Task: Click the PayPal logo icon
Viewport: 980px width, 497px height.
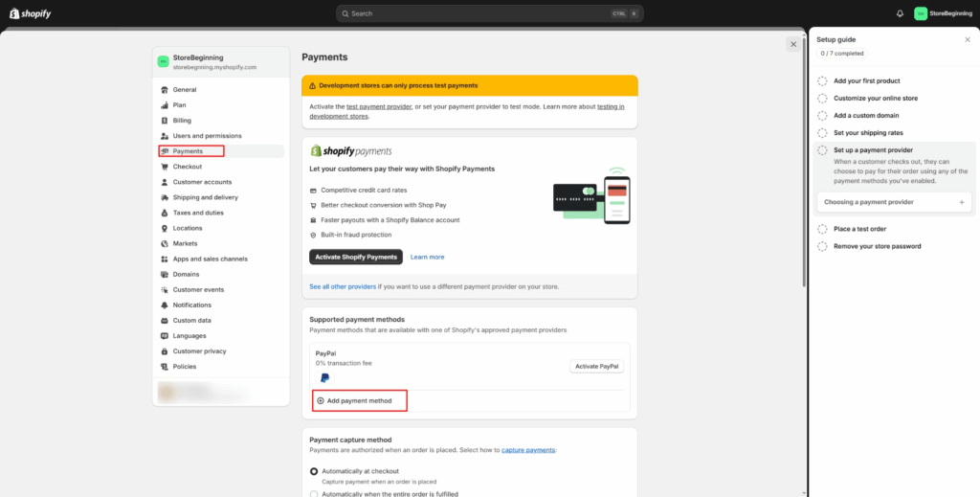Action: click(x=324, y=378)
